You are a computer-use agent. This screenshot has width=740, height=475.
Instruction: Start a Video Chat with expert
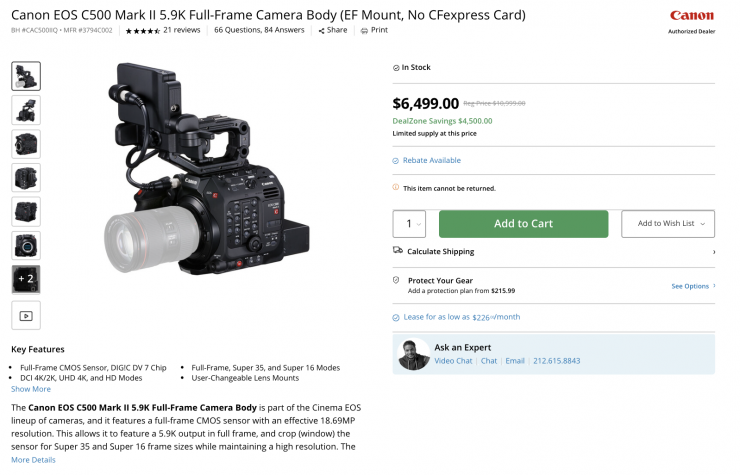453,361
